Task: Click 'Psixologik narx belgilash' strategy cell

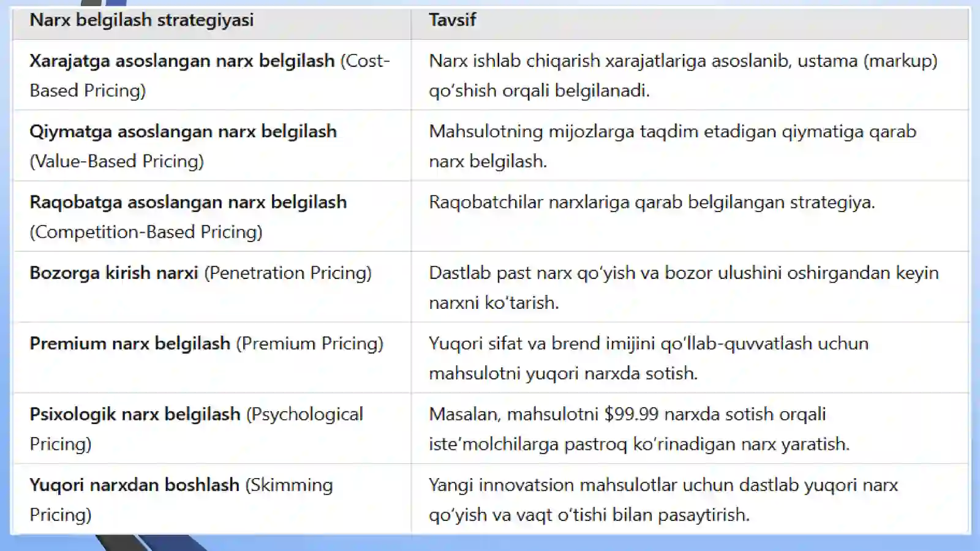Action: pyautogui.click(x=211, y=428)
